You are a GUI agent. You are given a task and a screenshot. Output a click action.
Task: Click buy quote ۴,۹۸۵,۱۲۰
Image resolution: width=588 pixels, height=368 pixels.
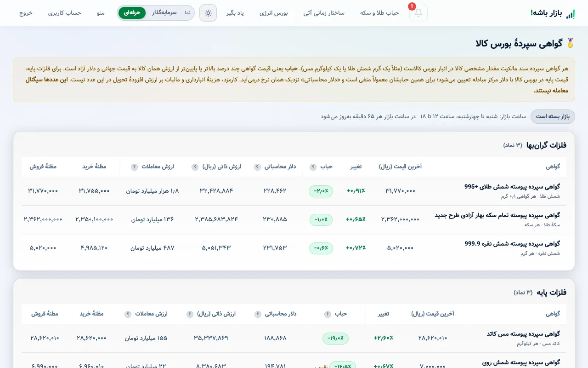[94, 248]
